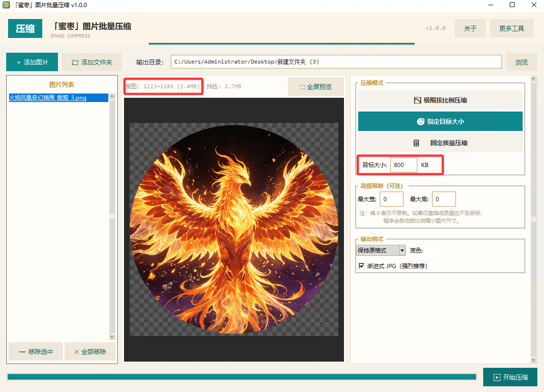Click 移除选中 to remove selected image
The height and width of the screenshot is (392, 544).
[36, 352]
